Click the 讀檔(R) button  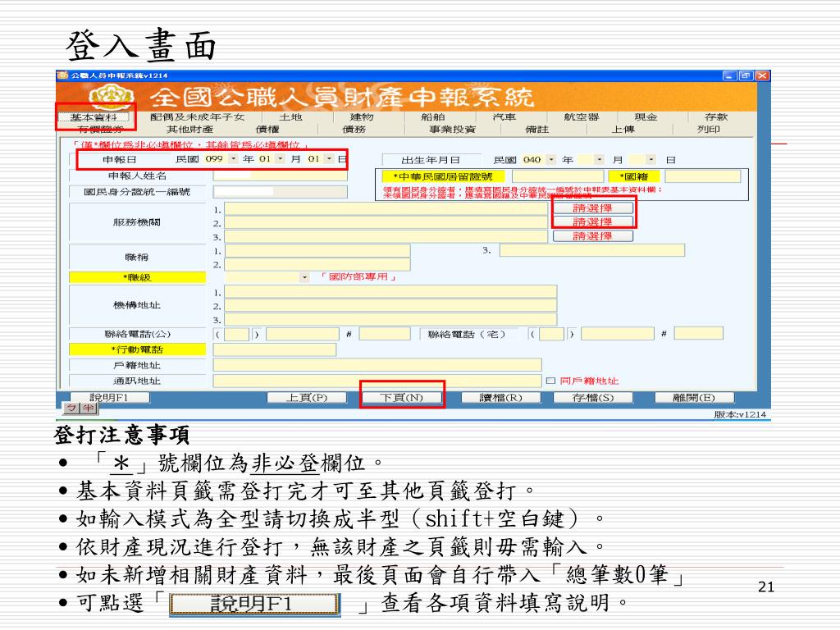pyautogui.click(x=500, y=398)
